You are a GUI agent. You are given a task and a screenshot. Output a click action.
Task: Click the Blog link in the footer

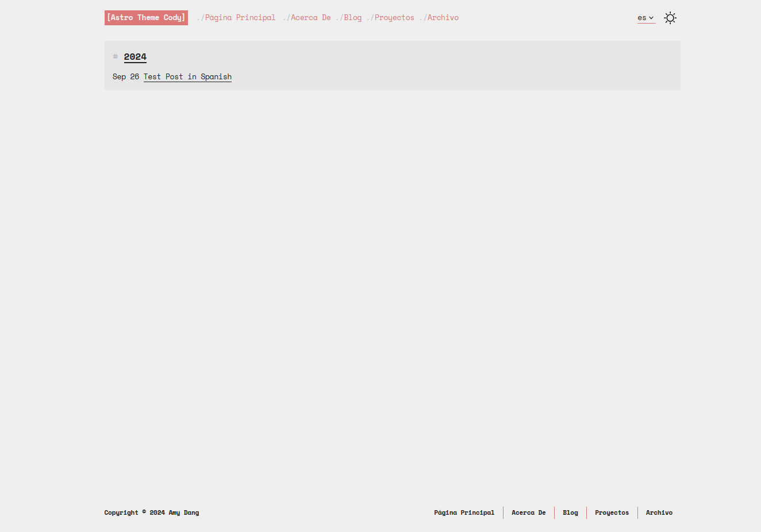click(570, 512)
